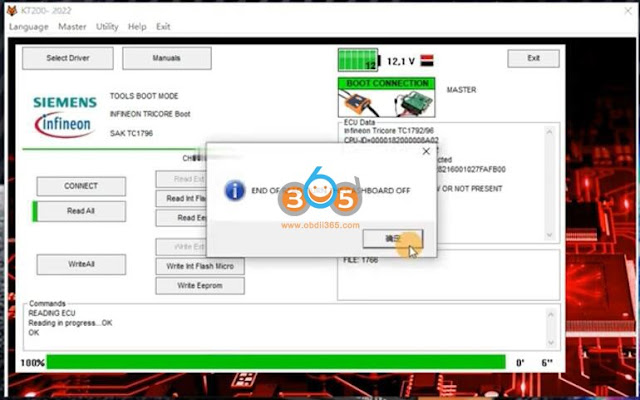
Task: Click the WriteAll button
Action: 81,264
